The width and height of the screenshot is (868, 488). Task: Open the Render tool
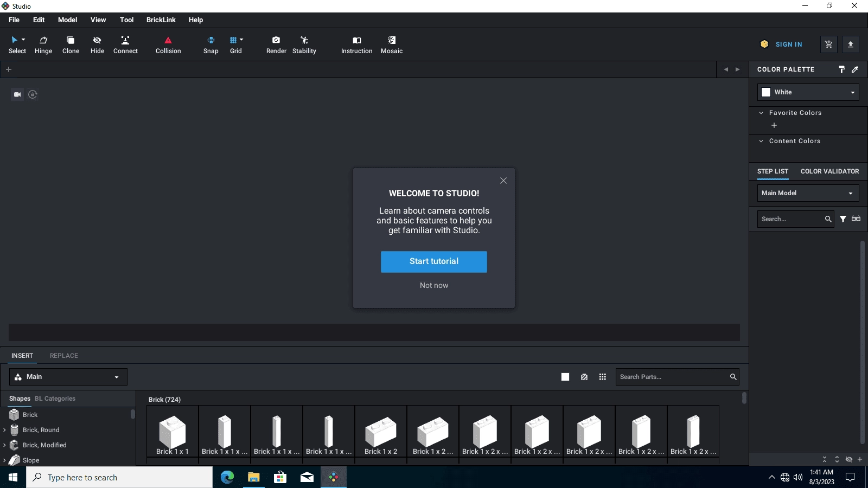276,45
